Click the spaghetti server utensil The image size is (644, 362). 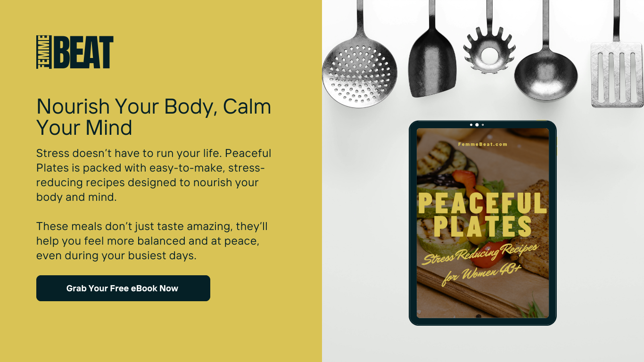(x=489, y=42)
